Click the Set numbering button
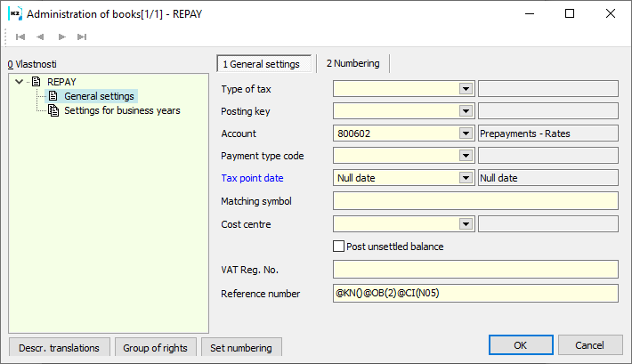Viewport: 632px width, 364px height. [x=242, y=347]
